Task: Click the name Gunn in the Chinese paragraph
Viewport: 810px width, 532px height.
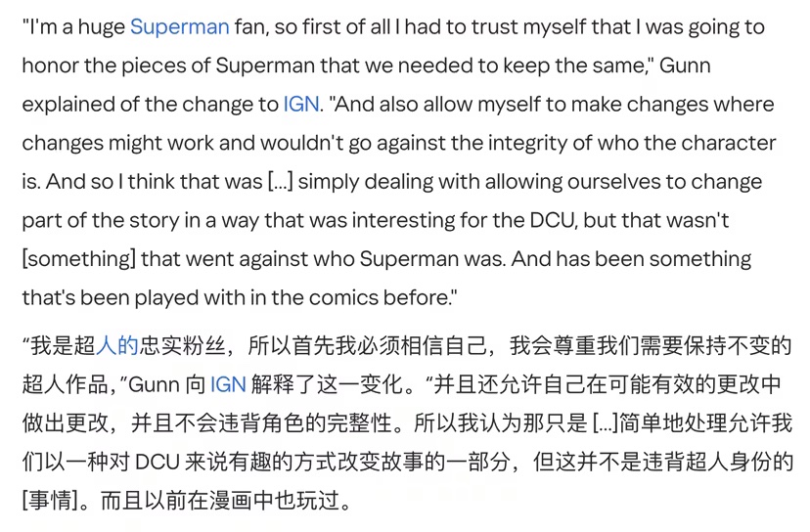Action: 154,384
